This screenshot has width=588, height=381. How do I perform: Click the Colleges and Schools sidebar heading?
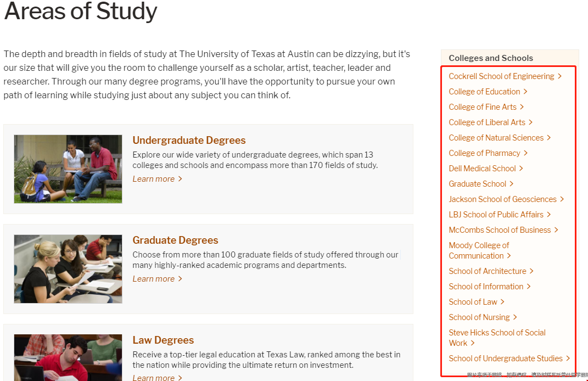point(491,58)
